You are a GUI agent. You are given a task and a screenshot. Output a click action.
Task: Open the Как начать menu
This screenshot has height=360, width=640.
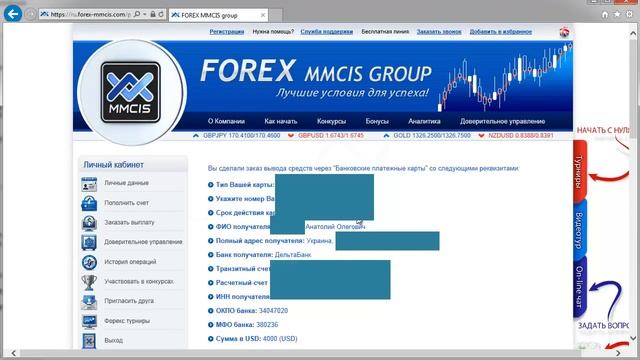tap(281, 121)
